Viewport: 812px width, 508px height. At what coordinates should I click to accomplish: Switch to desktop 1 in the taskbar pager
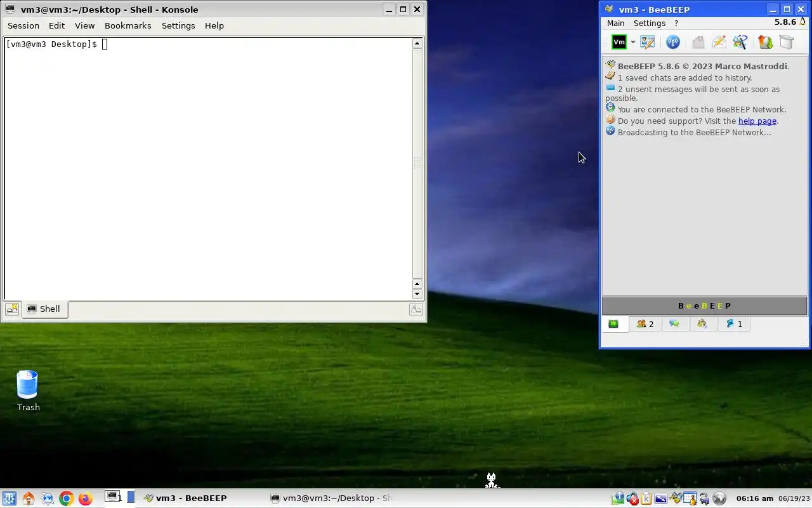[114, 497]
